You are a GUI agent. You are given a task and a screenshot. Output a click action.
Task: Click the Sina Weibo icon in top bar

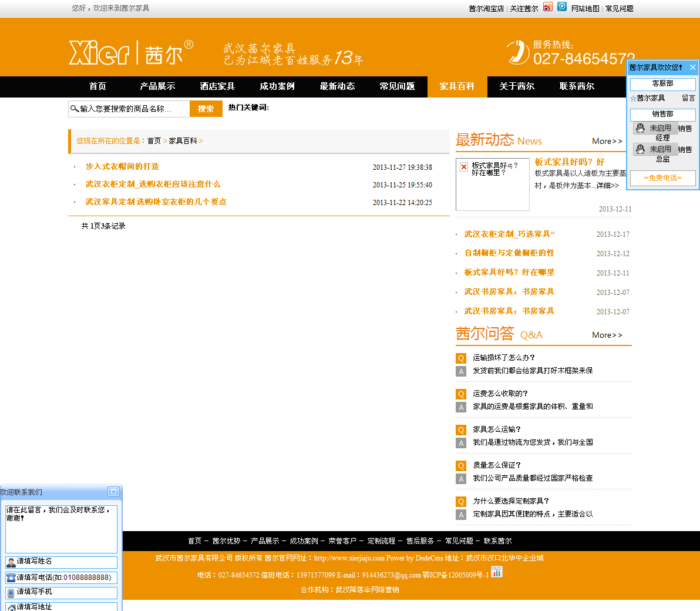pos(547,7)
